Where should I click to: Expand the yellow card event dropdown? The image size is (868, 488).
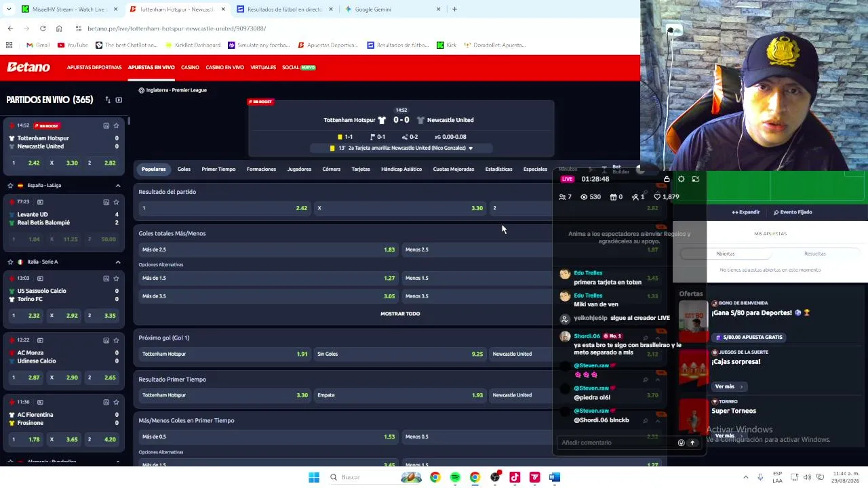471,148
